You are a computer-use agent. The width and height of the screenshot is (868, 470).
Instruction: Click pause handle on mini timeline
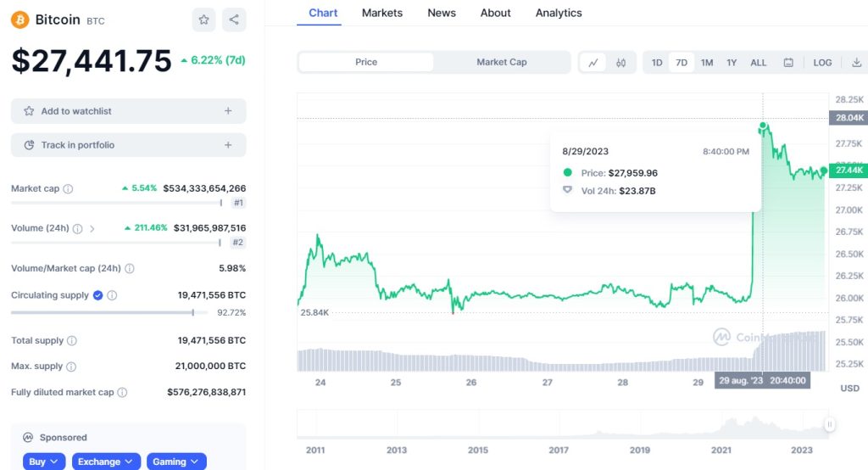pyautogui.click(x=829, y=424)
